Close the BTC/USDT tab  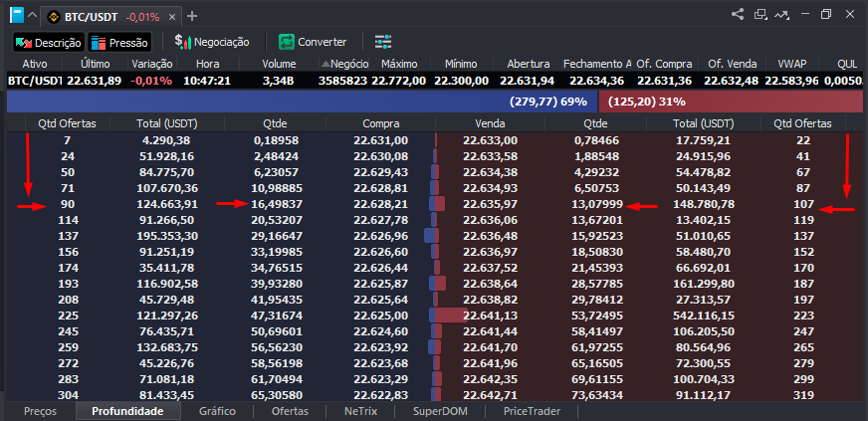point(171,17)
